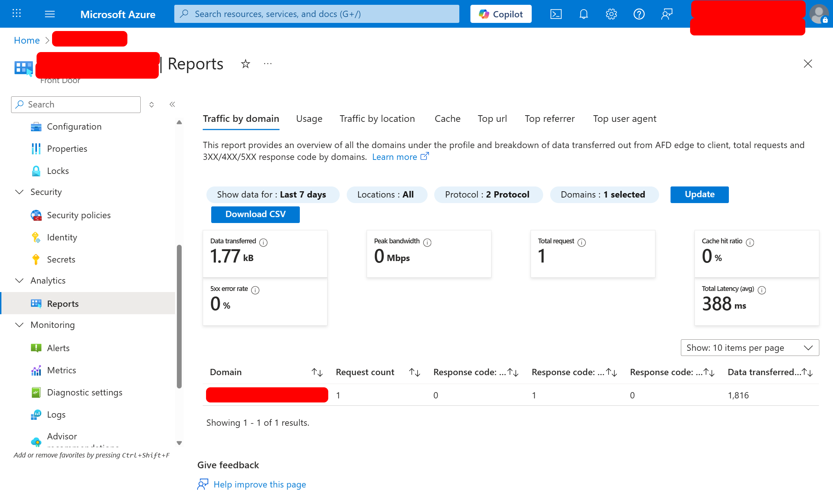The height and width of the screenshot is (504, 833).
Task: Switch to the Traffic by location tab
Action: pyautogui.click(x=377, y=119)
